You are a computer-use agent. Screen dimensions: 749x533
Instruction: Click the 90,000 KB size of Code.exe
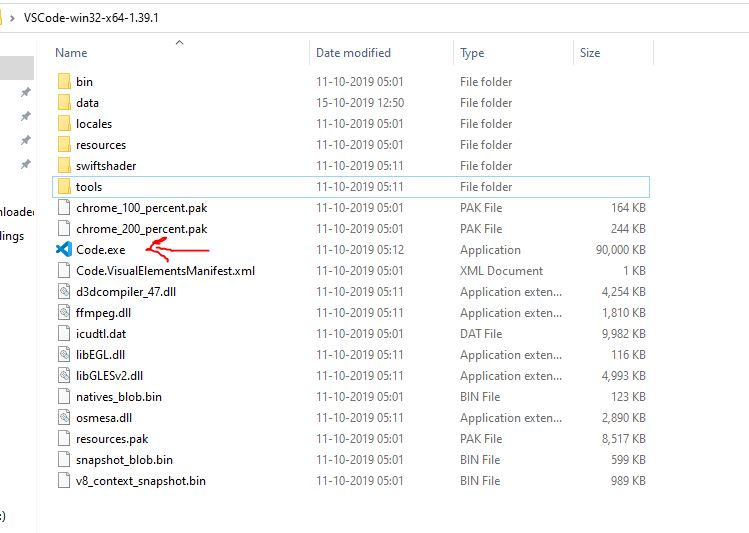[621, 250]
